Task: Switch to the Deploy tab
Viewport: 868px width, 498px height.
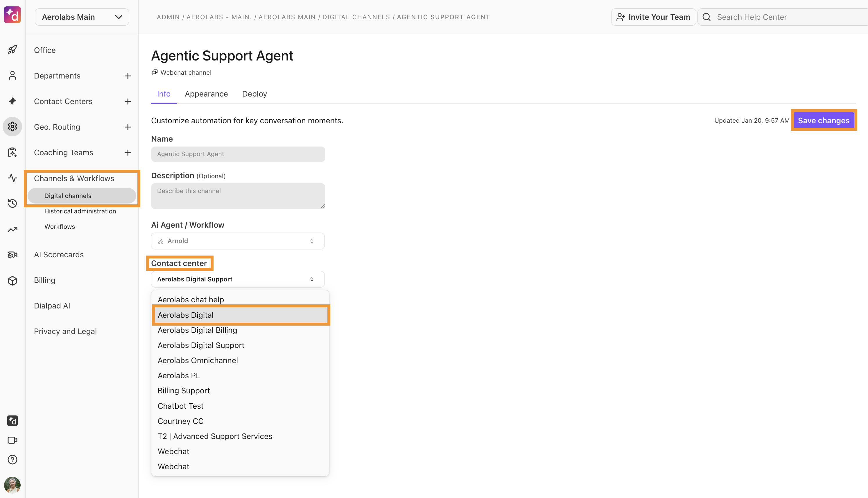Action: point(254,94)
